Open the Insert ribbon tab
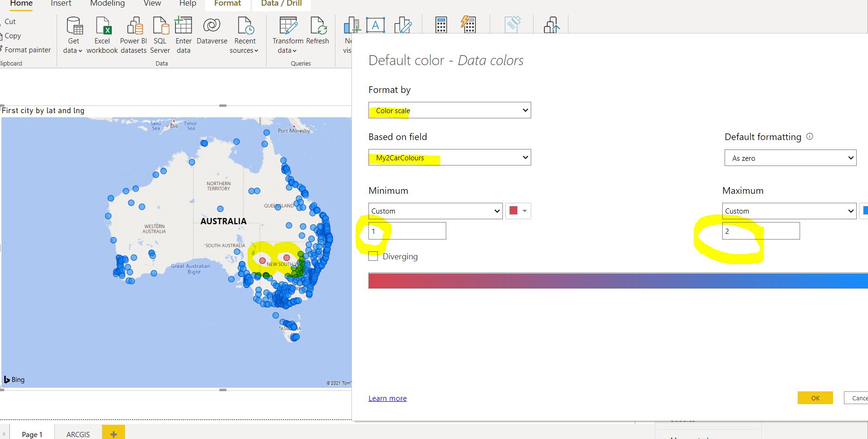868x439 pixels. 61,4
